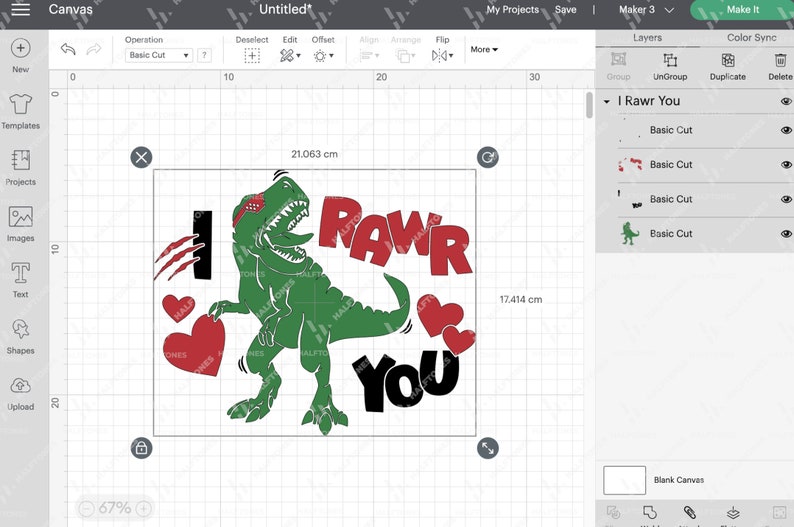This screenshot has width=794, height=527.
Task: Click the Duplicate icon
Action: (x=728, y=60)
